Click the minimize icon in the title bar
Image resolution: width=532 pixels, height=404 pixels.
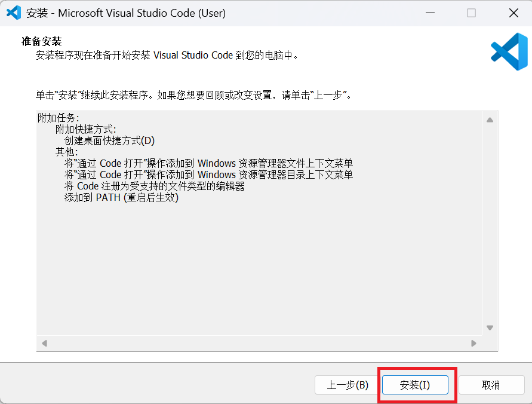430,13
